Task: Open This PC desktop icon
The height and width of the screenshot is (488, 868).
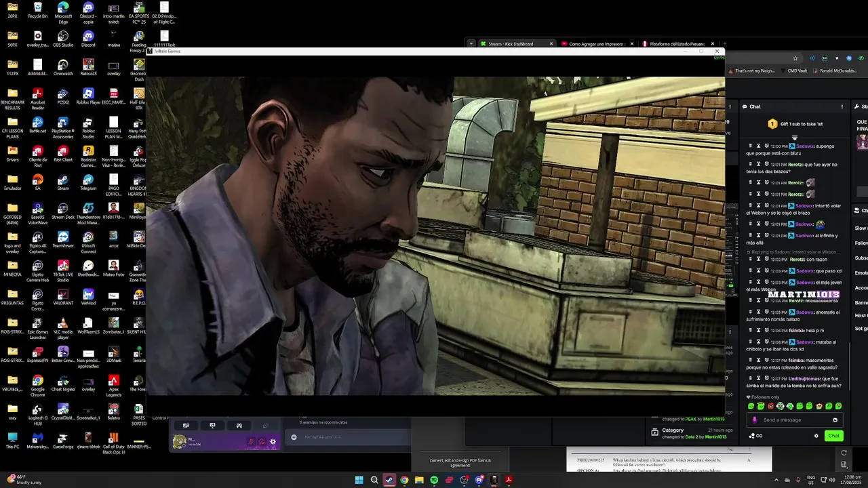Action: tap(12, 439)
